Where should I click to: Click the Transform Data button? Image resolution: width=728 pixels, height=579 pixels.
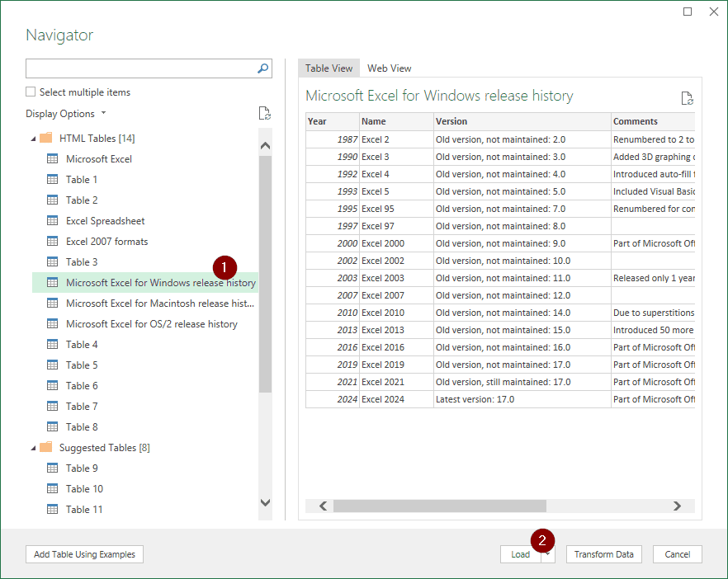click(603, 554)
